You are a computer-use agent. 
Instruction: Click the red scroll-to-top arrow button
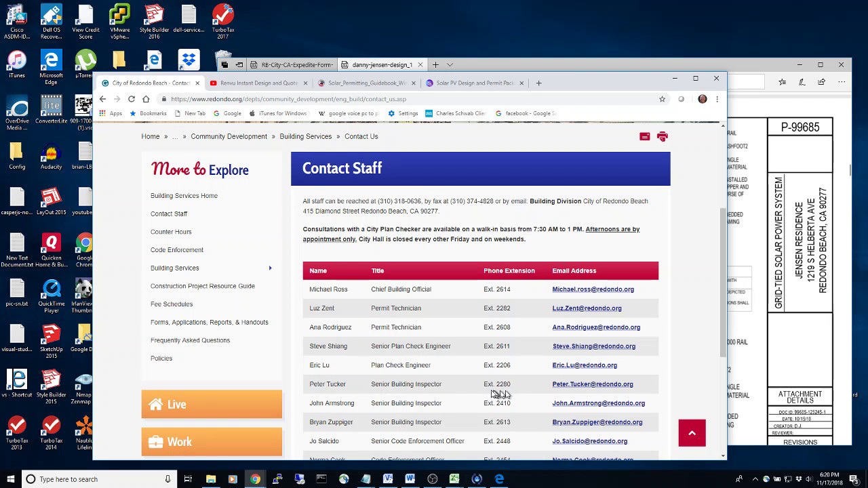[692, 433]
